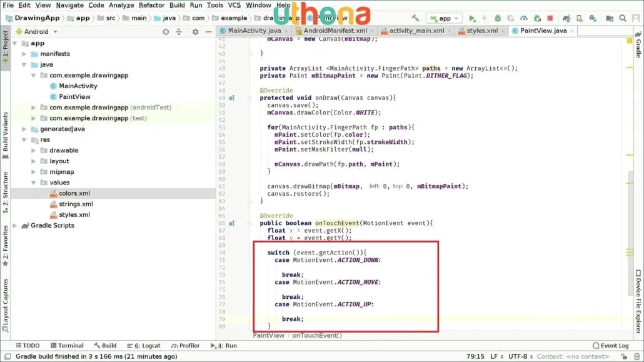Open the Profile app gauge icon

click(x=524, y=18)
